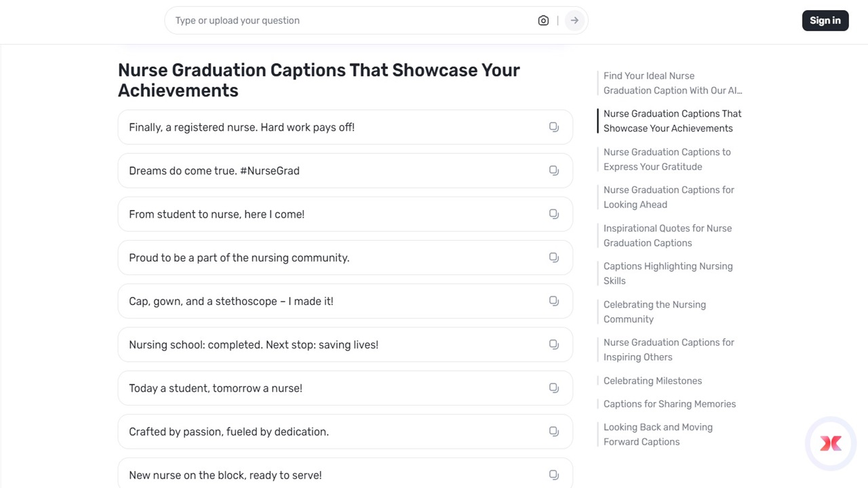Screen dimensions: 868x488
Task: Navigate to "Captions for Looking Ahead" section
Action: pos(668,197)
